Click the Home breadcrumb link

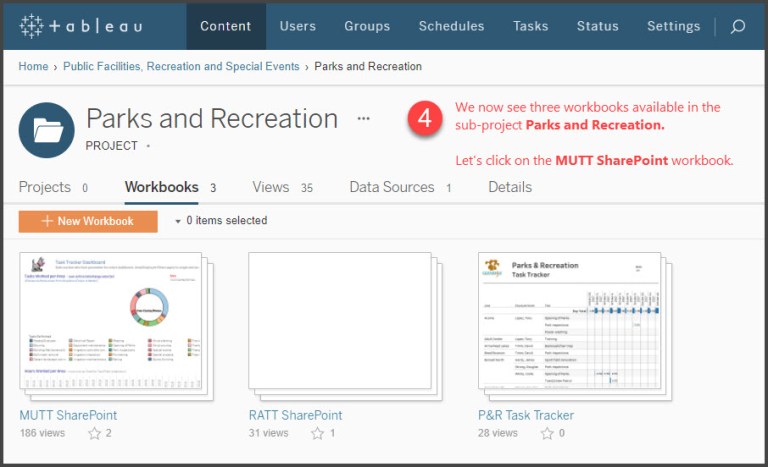33,67
